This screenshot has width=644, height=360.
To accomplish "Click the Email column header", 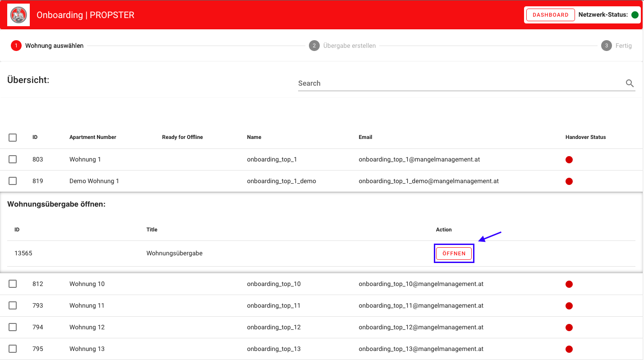I will [366, 137].
